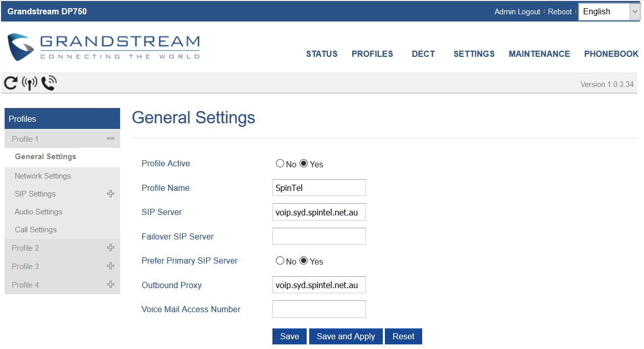Click the page refresh icon
The height and width of the screenshot is (349, 644).
(10, 83)
